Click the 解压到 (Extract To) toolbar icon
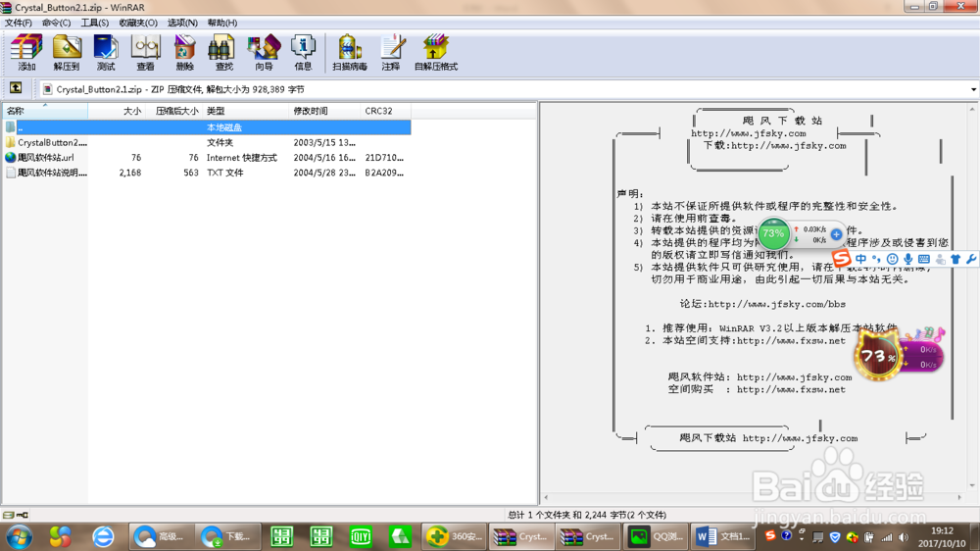The width and height of the screenshot is (980, 551). pyautogui.click(x=67, y=53)
